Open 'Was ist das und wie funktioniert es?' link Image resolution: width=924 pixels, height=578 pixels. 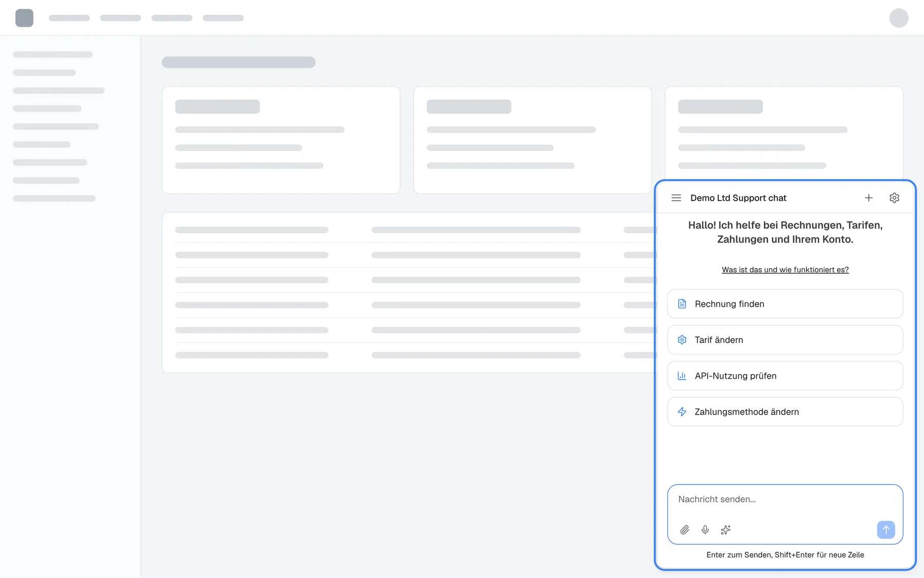pos(785,270)
